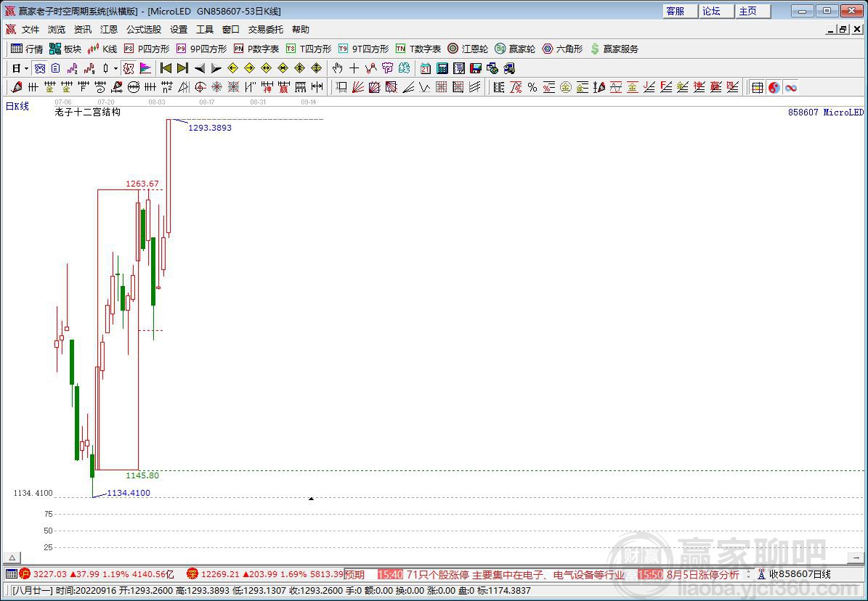Screen dimensions: 868x601
Task: Click the small black triangle marker on chart
Action: tap(311, 499)
